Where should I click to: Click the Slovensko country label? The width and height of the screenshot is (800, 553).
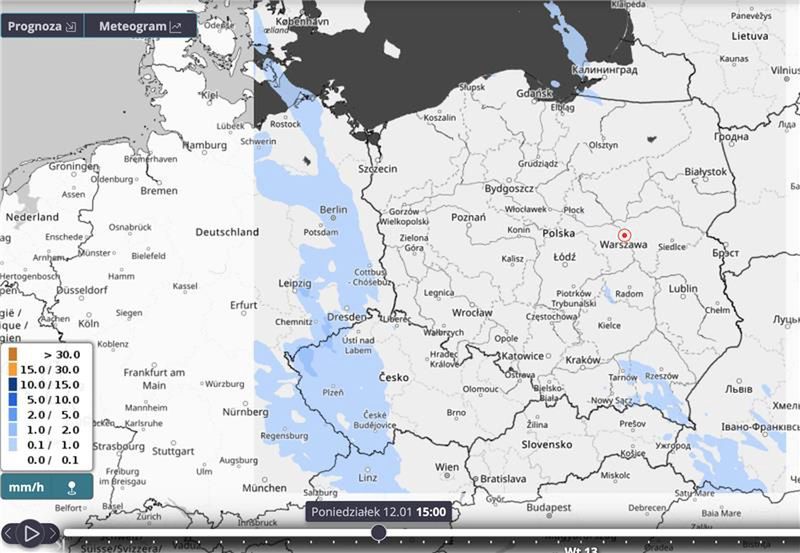tap(546, 445)
